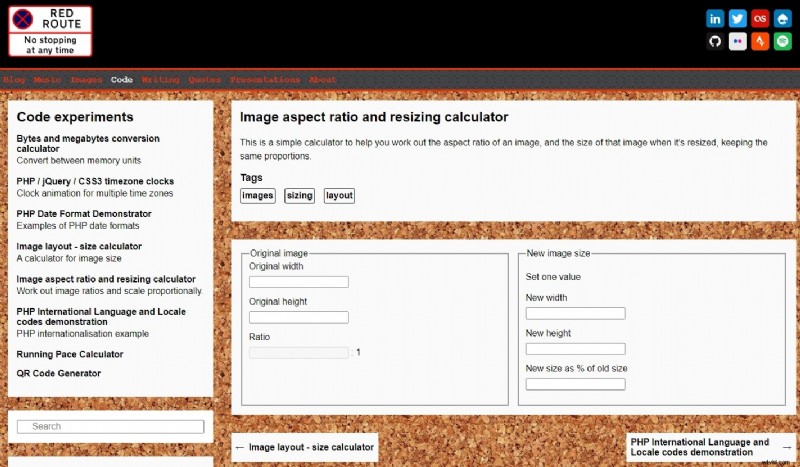
Task: Open the Spotify icon
Action: 782,41
